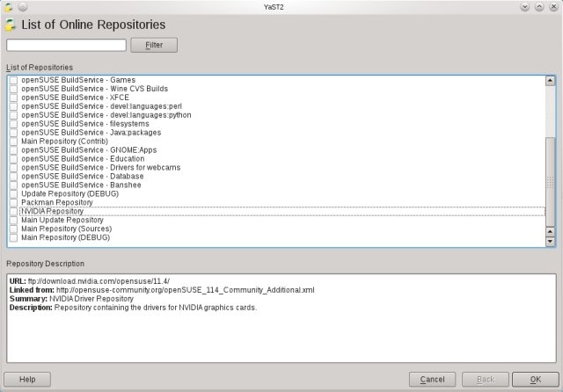The image size is (563, 392).
Task: Click the 'Linked from' opensuse-community.org URL
Action: coord(186,290)
